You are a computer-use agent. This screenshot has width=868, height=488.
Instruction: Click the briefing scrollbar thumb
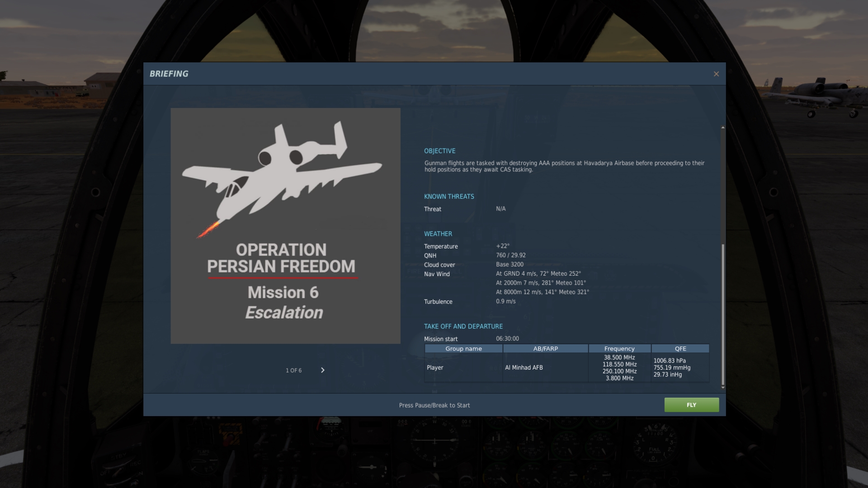pyautogui.click(x=723, y=314)
